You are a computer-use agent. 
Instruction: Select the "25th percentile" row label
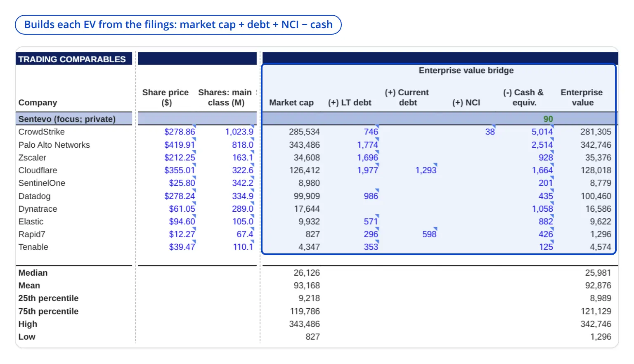coord(48,298)
